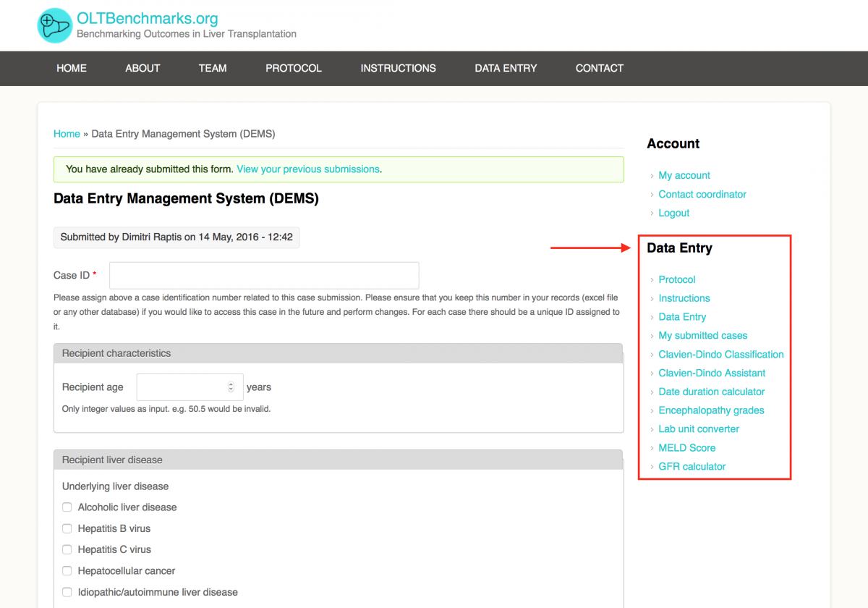Select the Hepatocellular cancer checkbox
Screen dimensions: 868x608
[67, 571]
